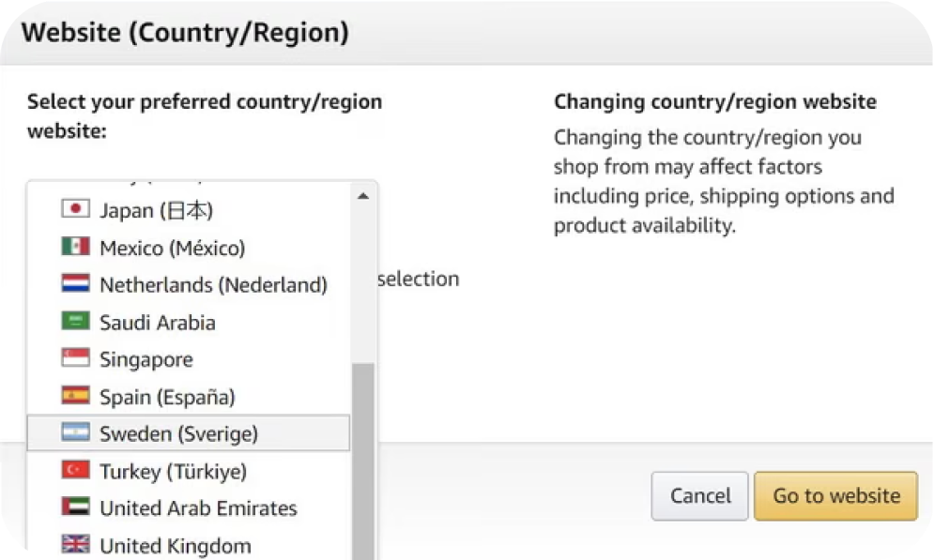Image resolution: width=934 pixels, height=560 pixels.
Task: Select Mexico (México) country entry
Action: click(x=172, y=248)
